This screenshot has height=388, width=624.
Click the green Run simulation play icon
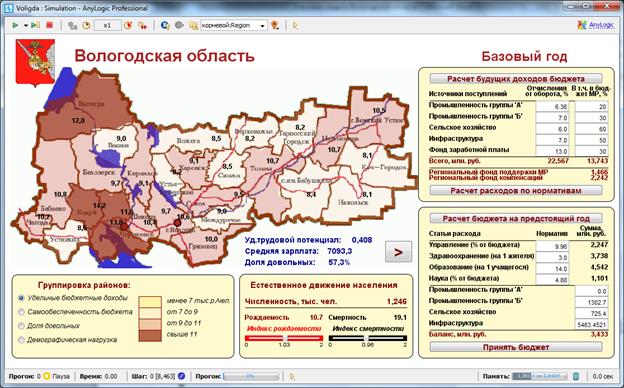click(x=15, y=25)
